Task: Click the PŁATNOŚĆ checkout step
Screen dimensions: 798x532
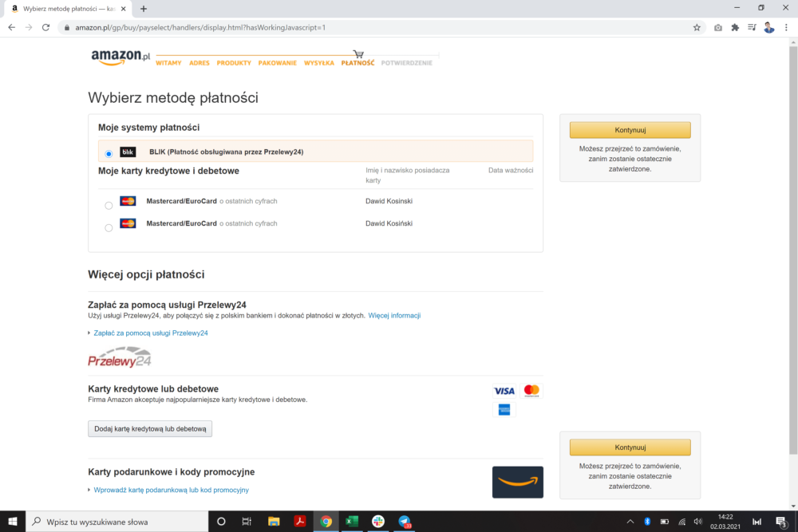Action: (x=358, y=63)
